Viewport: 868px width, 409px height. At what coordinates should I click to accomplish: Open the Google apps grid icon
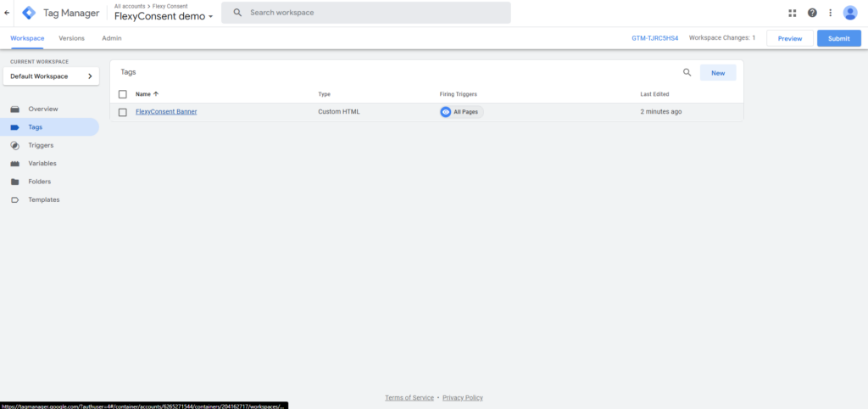point(793,13)
